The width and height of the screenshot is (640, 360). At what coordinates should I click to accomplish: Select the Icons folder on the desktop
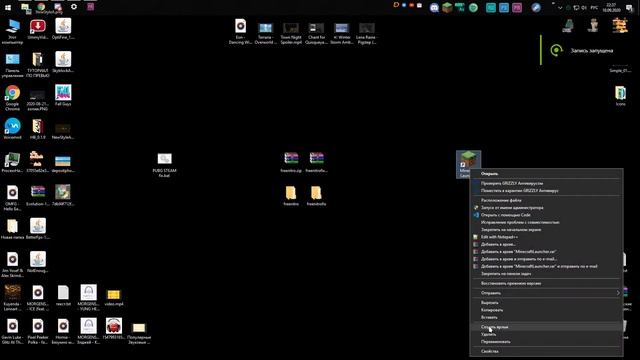pyautogui.click(x=620, y=96)
